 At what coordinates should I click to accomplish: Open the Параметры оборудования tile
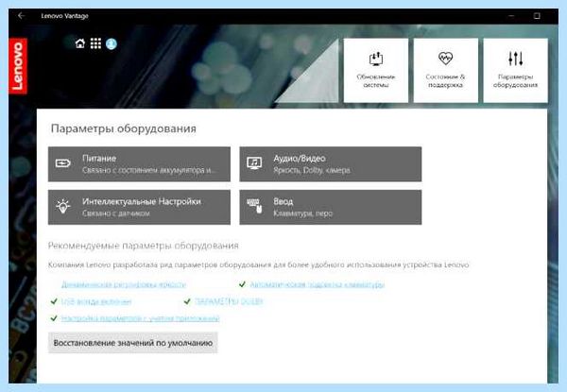515,71
